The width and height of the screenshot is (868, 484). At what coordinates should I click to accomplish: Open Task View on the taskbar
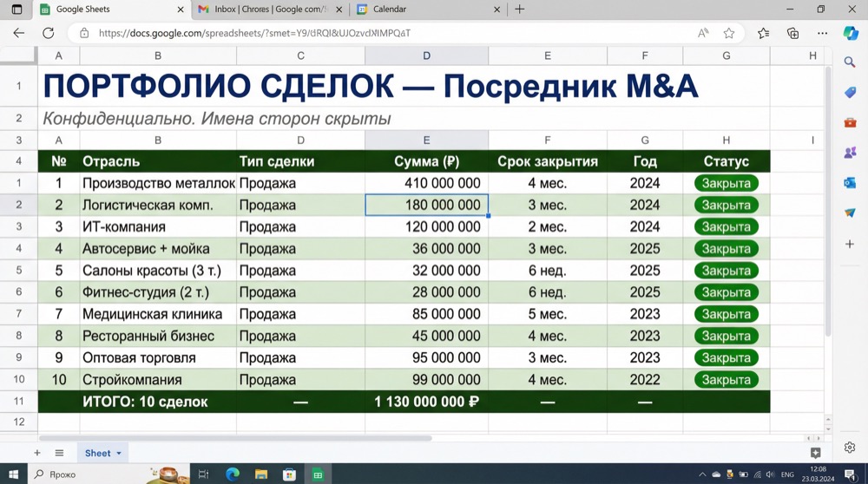204,474
